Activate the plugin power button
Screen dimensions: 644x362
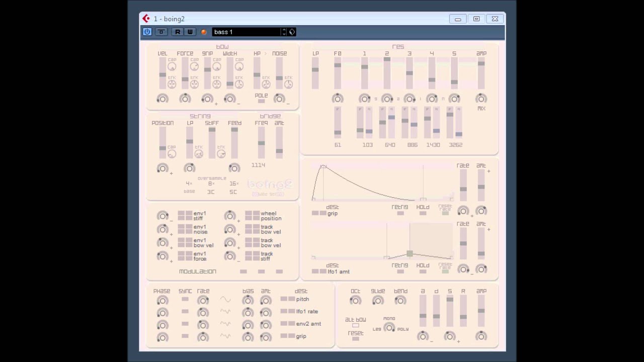[x=147, y=32]
